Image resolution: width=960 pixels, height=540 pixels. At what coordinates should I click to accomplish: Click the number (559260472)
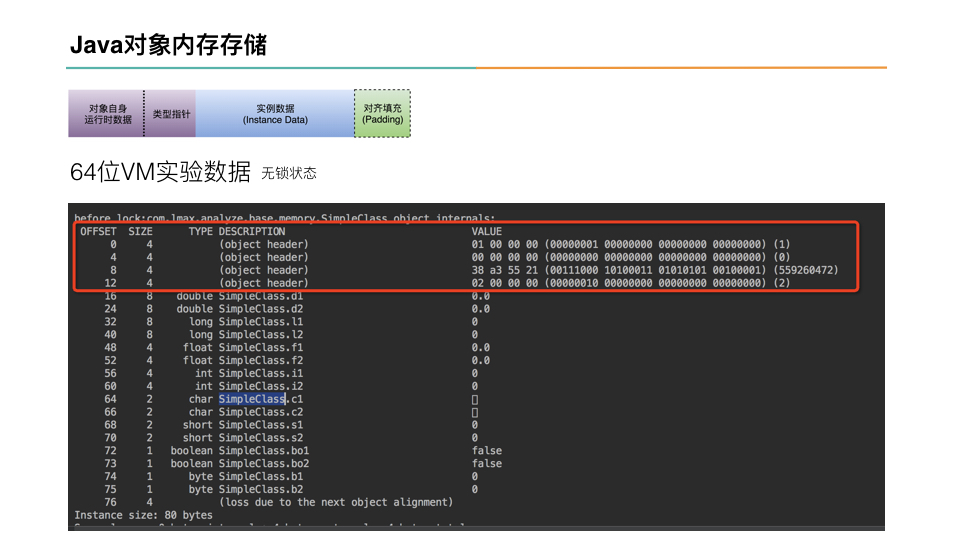click(806, 270)
